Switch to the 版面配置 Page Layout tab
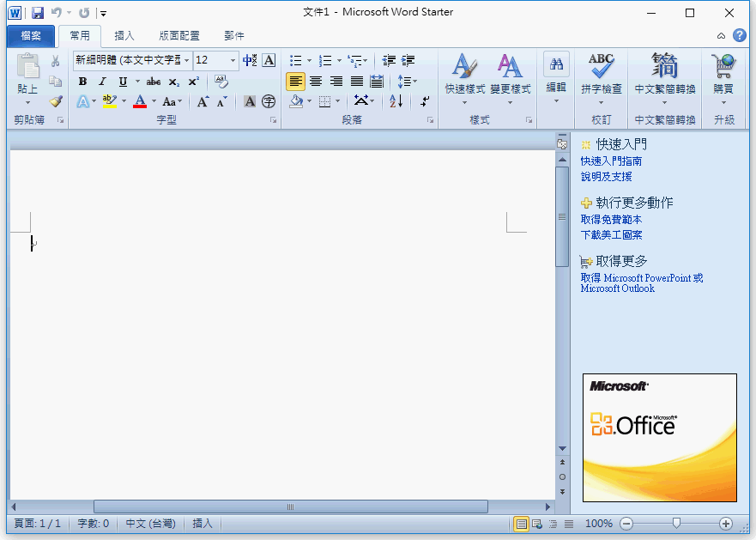Screen dimensions: 756x540 [179, 36]
